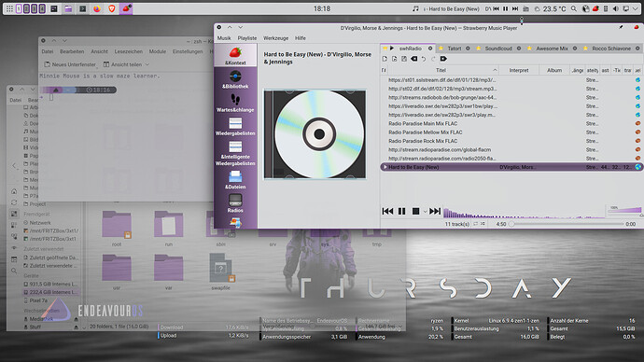Open the Hilfe menu in Strawberry
644x362 pixels.
(x=301, y=37)
